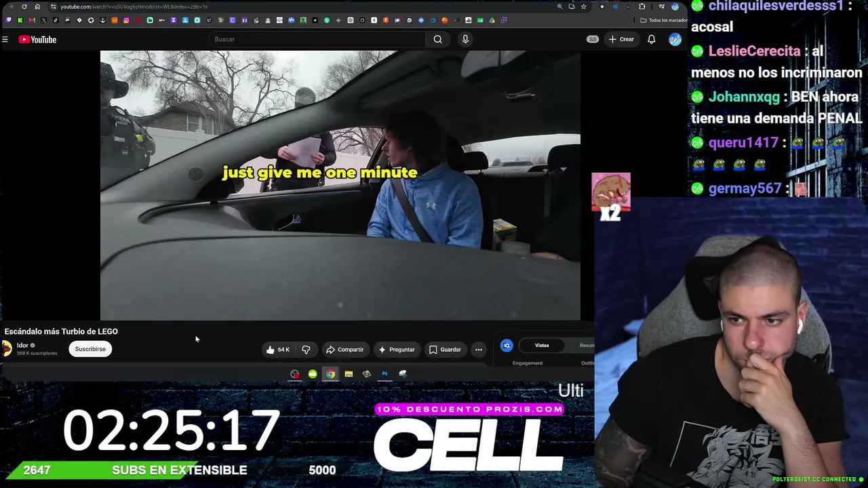Open YouTube notifications bell
Viewport: 868px width, 488px height.
pos(652,39)
